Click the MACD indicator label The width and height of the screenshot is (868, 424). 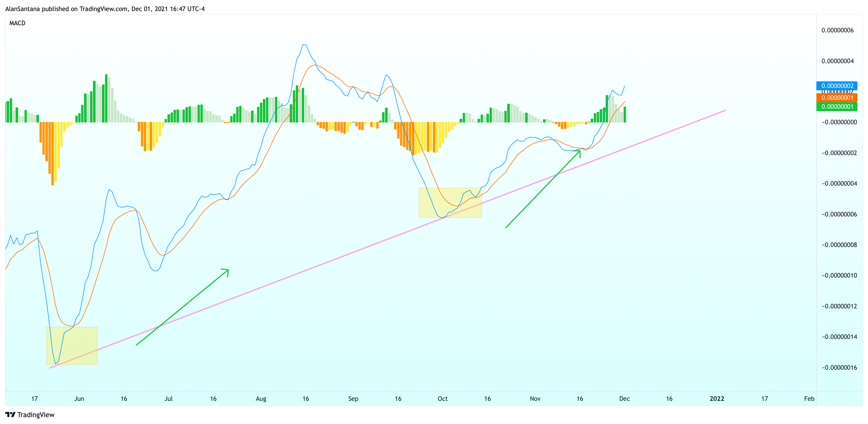coord(17,23)
